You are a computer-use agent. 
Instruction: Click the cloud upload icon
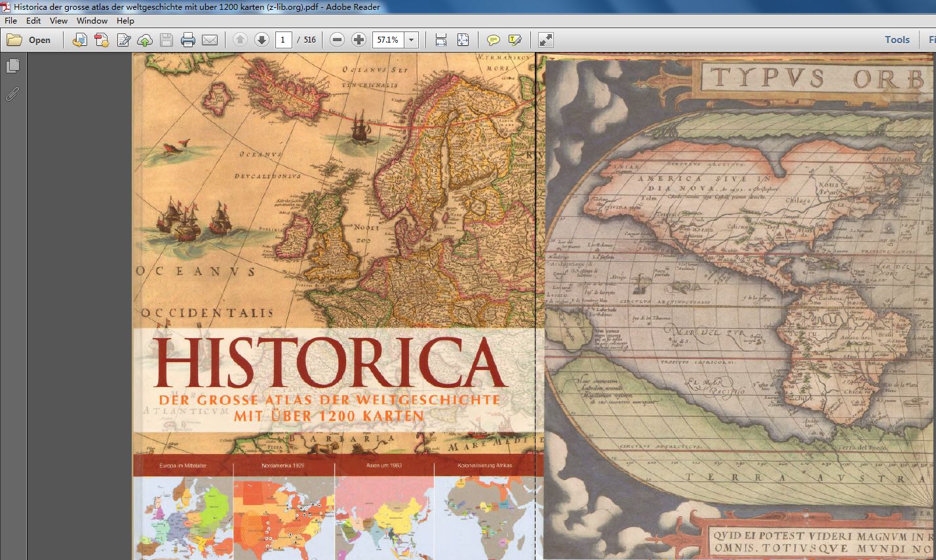pyautogui.click(x=145, y=40)
